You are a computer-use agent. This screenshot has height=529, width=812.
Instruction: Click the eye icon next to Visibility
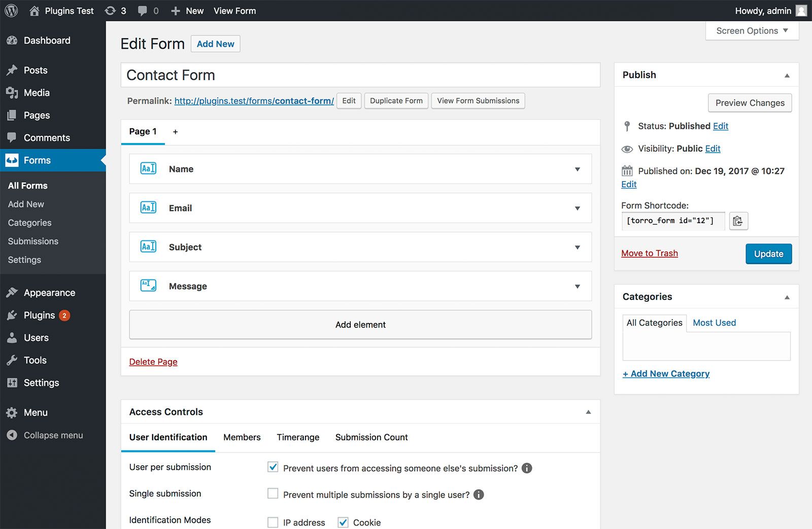[627, 149]
